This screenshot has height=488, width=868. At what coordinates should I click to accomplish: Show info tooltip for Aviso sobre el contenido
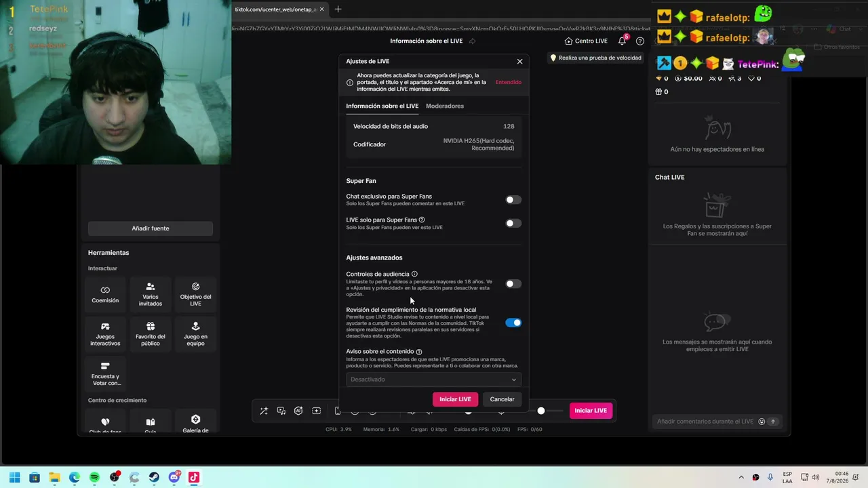point(419,352)
